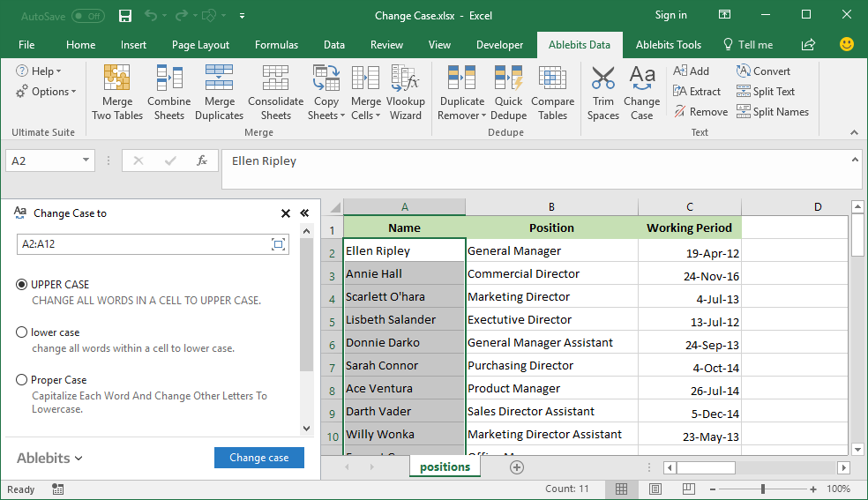
Task: Open the Remove characters tool
Action: (700, 112)
